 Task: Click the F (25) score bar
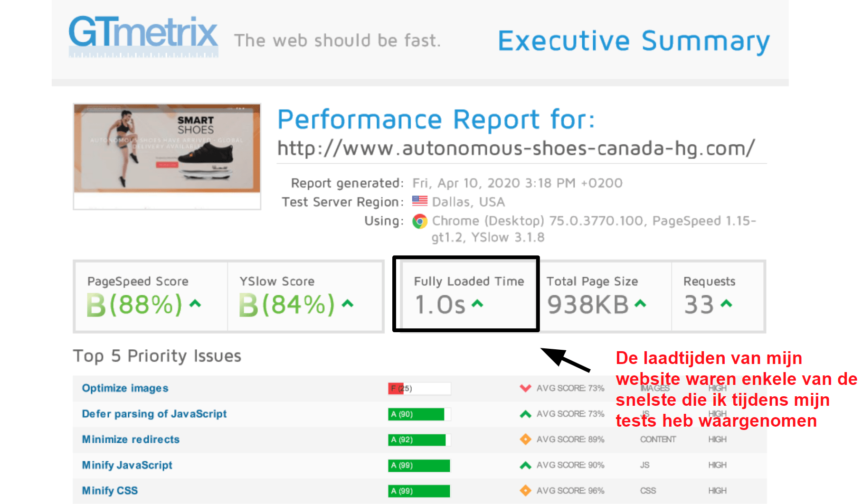(419, 389)
